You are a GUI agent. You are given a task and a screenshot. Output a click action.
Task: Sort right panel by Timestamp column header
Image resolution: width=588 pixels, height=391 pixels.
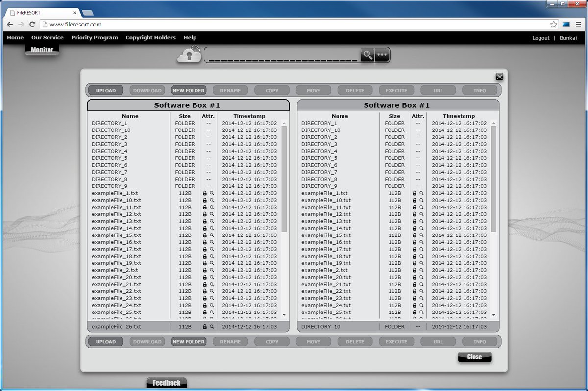[x=459, y=116]
